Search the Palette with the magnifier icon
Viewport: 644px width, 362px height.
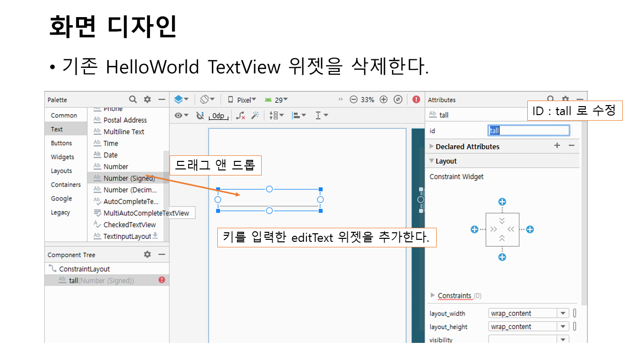[133, 100]
